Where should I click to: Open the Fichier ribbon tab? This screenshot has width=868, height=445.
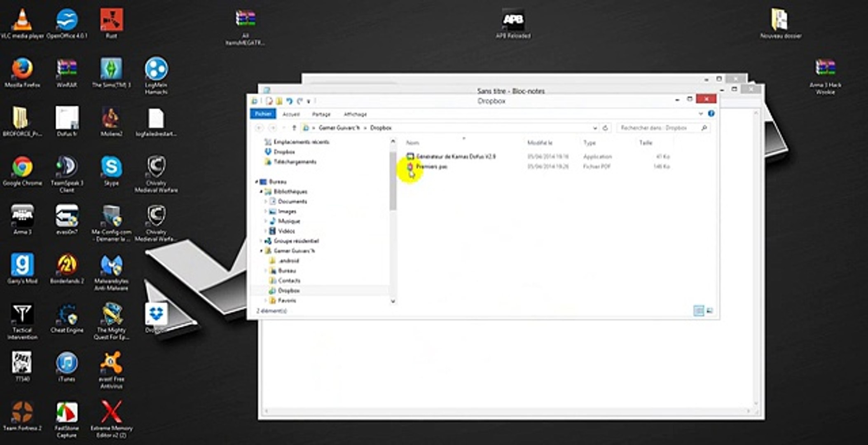coord(263,114)
